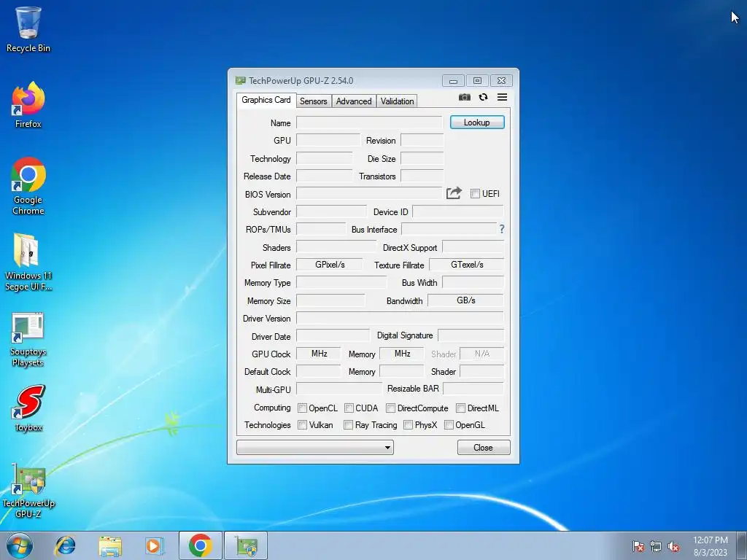The height and width of the screenshot is (560, 747).
Task: Click the taskbar clock showing 12:07 PM
Action: click(x=711, y=545)
